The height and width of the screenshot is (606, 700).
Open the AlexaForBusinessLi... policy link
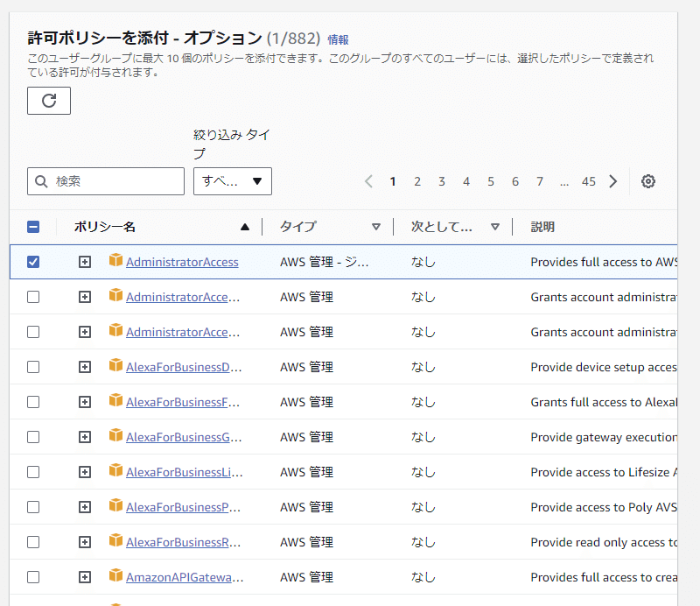[185, 472]
